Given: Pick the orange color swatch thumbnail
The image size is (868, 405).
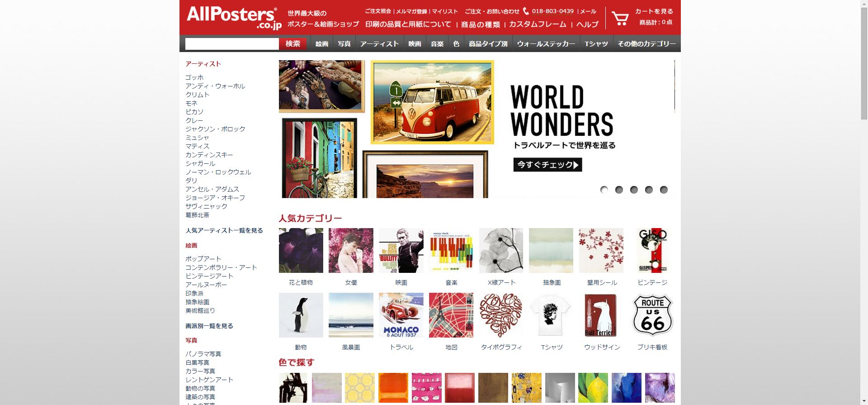Looking at the screenshot, I should (393, 388).
